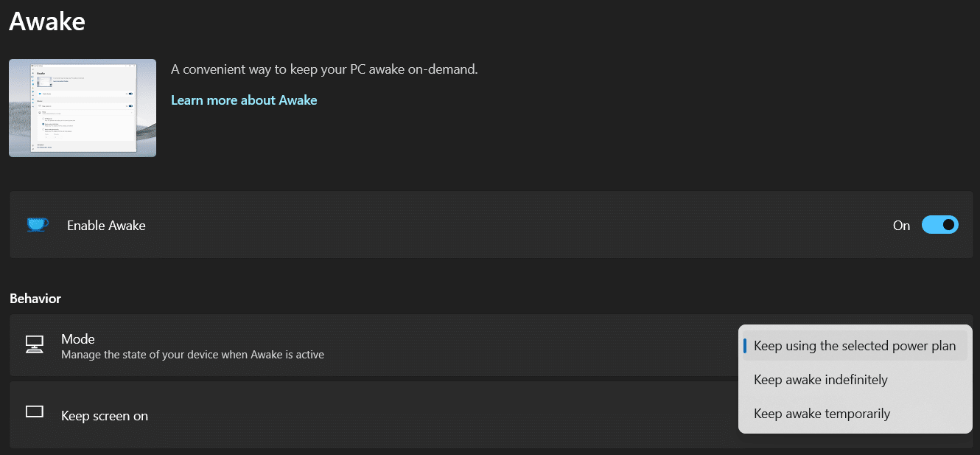This screenshot has height=455, width=980.
Task: Click the Keep screen on label
Action: click(105, 416)
